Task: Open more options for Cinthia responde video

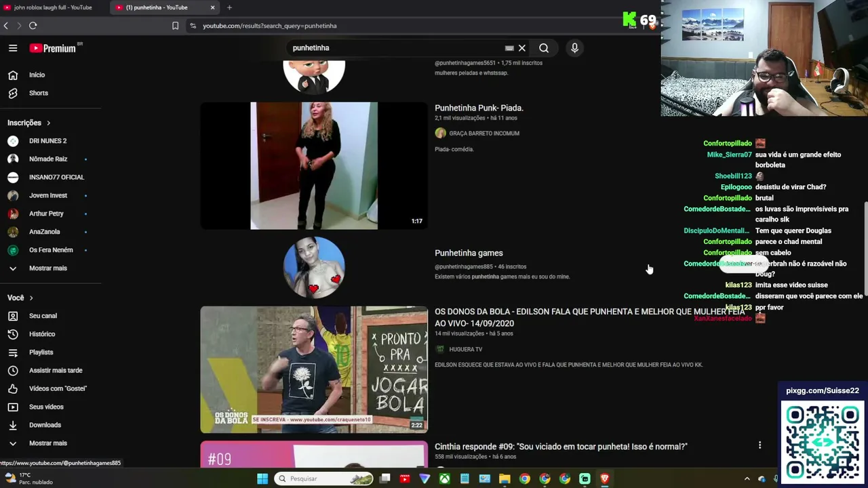Action: click(x=759, y=445)
